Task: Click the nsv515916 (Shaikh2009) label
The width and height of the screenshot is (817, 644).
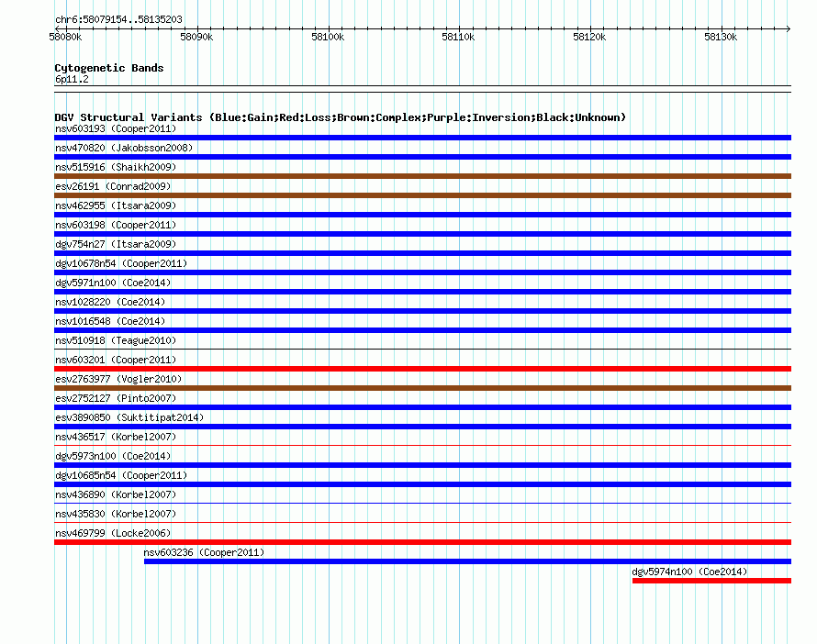Action: click(x=116, y=167)
